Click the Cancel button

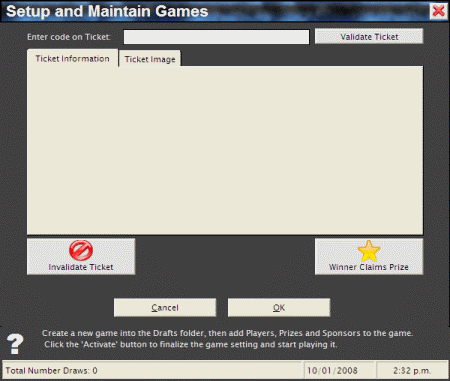165,307
